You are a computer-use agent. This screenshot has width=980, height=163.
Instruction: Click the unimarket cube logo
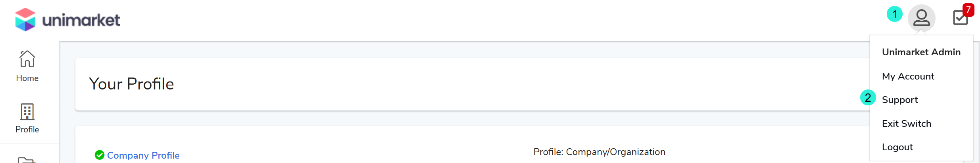(25, 19)
